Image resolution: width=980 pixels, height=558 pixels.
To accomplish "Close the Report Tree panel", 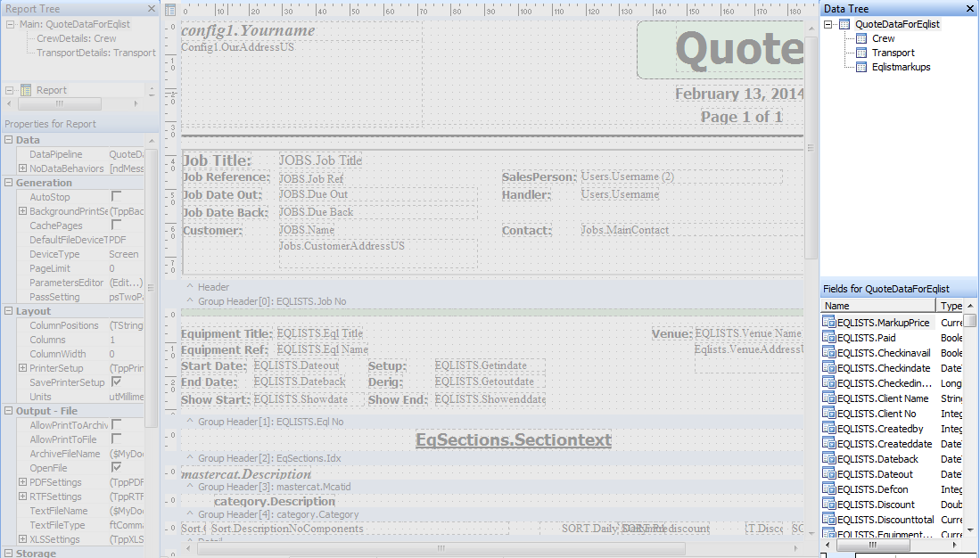I will coord(149,9).
